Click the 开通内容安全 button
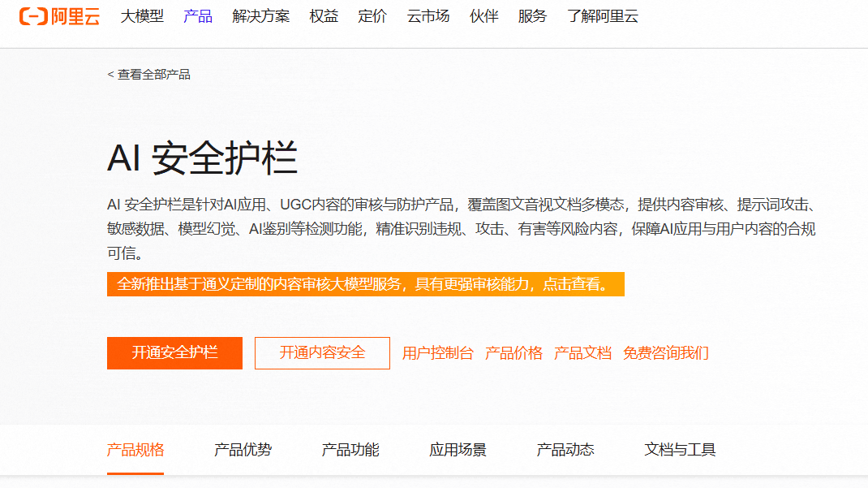Screen dimensions: 868x488 tap(322, 353)
